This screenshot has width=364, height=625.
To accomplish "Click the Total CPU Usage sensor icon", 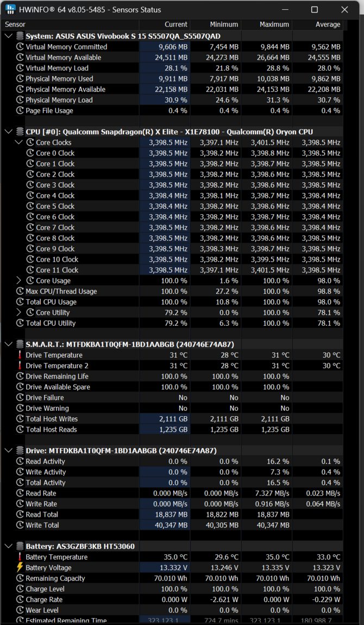I will 20,302.
